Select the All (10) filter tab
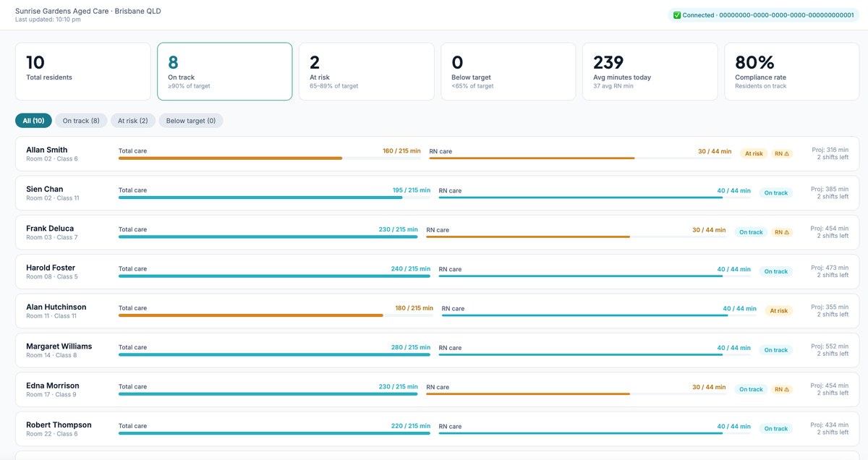Viewport: 868px width, 460px height. (33, 121)
